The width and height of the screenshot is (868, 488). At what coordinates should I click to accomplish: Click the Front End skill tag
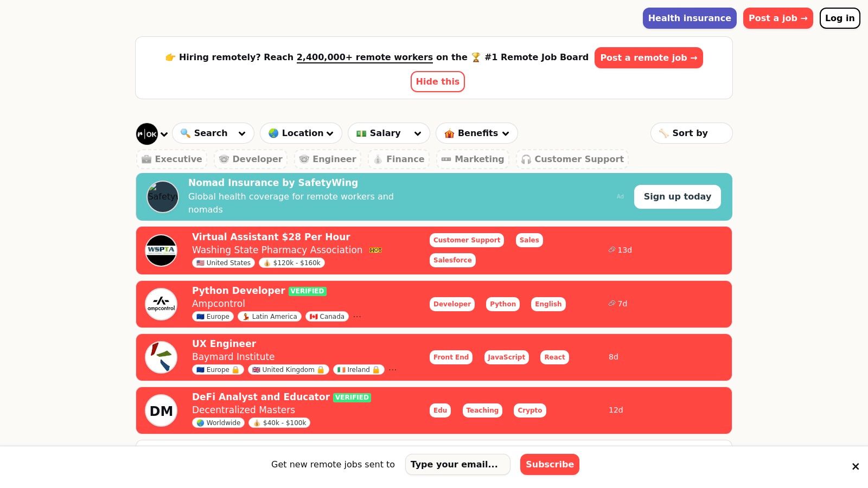[x=451, y=357]
